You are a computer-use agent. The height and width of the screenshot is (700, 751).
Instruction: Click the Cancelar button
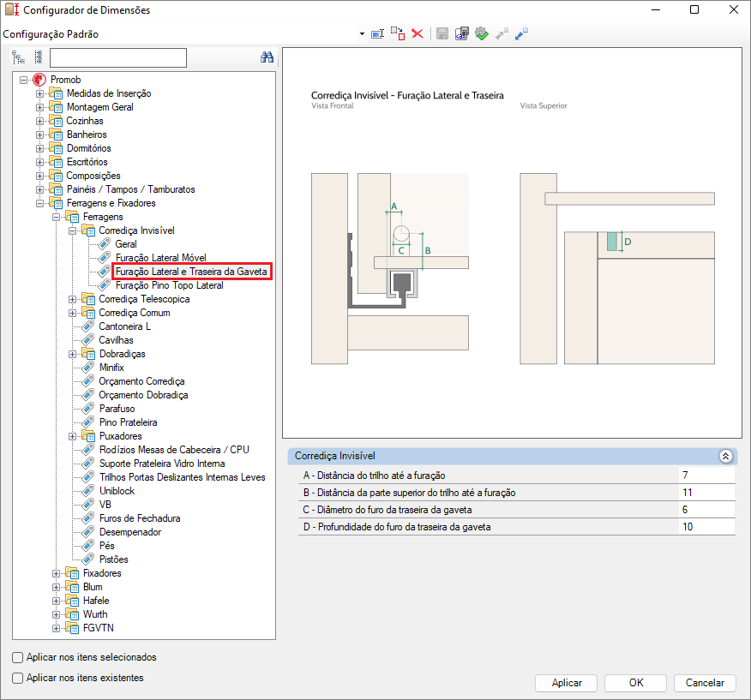coord(705,683)
